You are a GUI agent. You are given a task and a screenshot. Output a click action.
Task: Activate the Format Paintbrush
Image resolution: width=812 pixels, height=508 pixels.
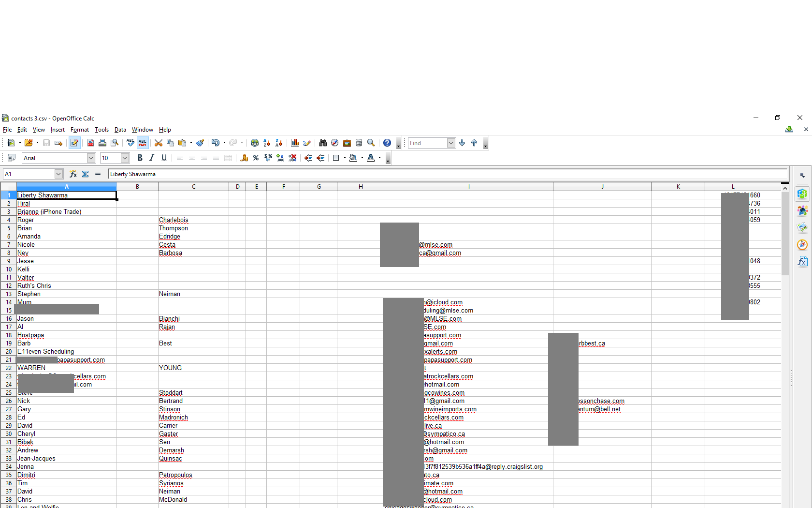(x=200, y=143)
